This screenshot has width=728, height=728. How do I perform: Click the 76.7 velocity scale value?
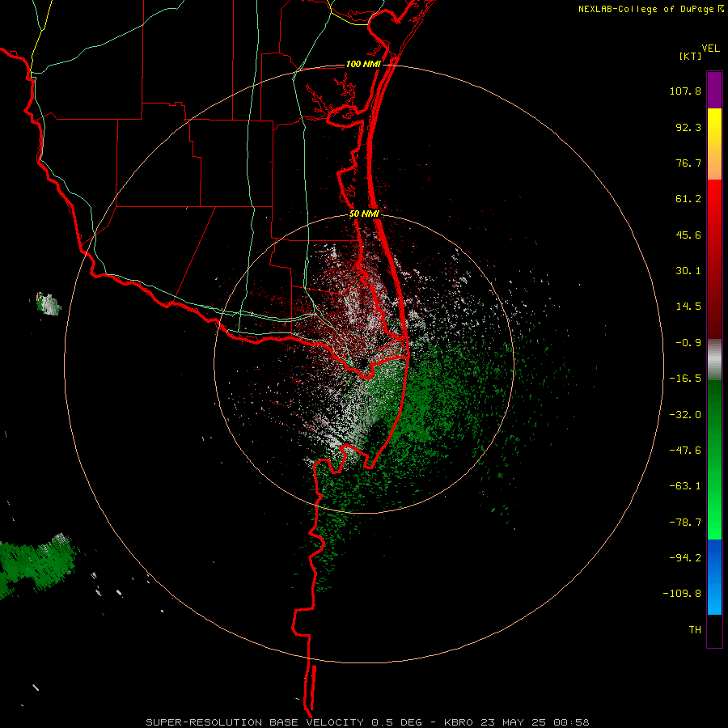pos(688,163)
